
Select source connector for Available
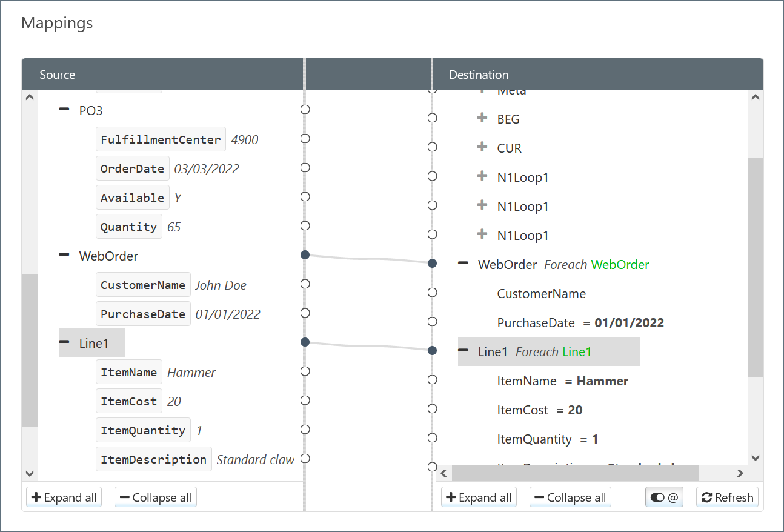(305, 196)
